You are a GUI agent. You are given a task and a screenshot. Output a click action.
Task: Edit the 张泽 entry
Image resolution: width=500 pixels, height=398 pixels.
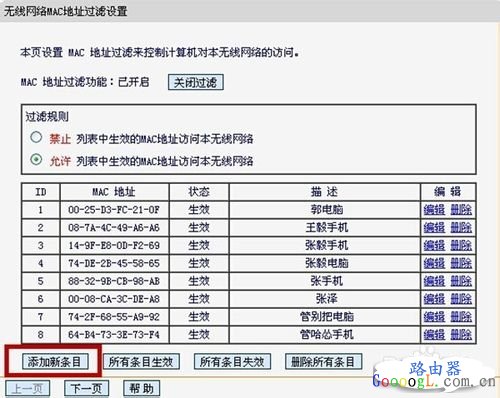(x=434, y=299)
